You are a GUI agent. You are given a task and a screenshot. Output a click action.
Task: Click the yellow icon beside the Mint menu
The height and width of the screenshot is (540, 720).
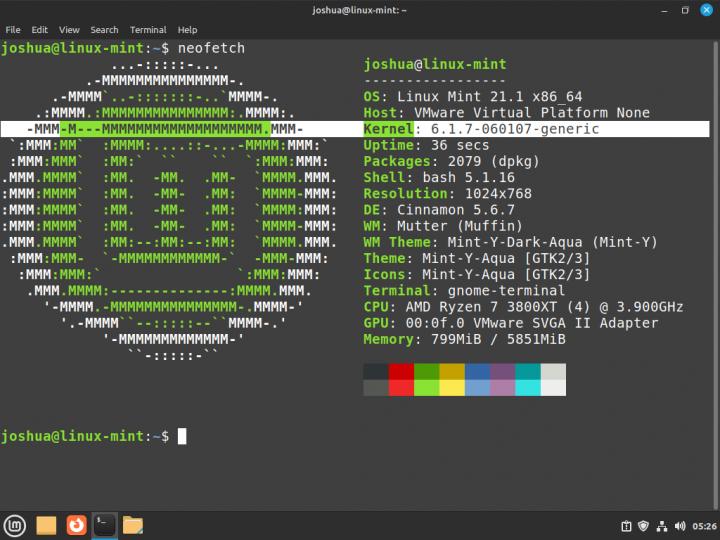46,524
